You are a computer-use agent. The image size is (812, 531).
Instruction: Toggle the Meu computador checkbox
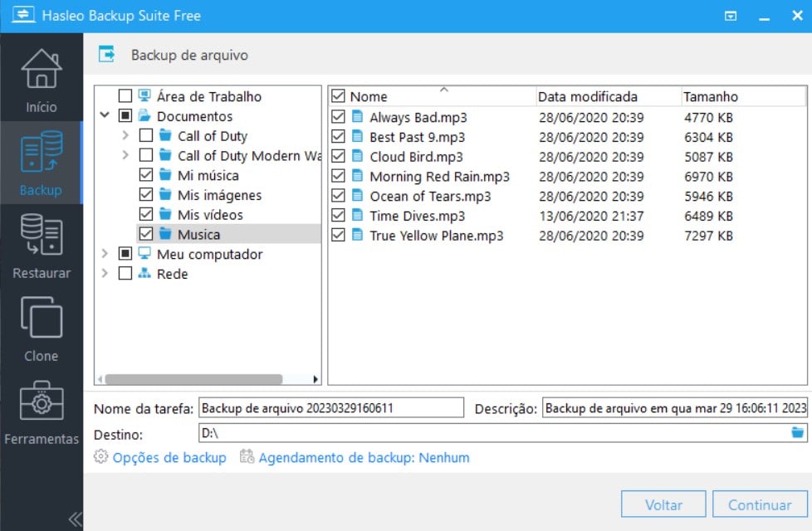[x=125, y=253]
